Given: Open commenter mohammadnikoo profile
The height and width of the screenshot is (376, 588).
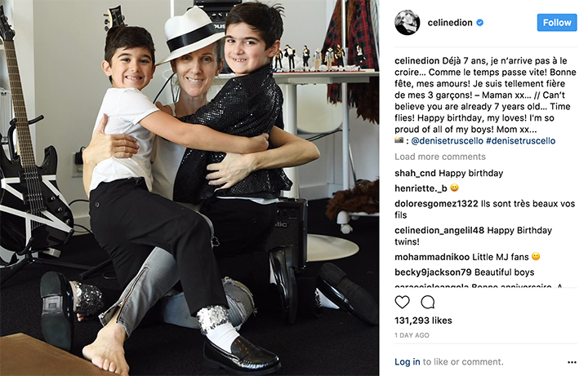Looking at the screenshot, I should (x=432, y=257).
